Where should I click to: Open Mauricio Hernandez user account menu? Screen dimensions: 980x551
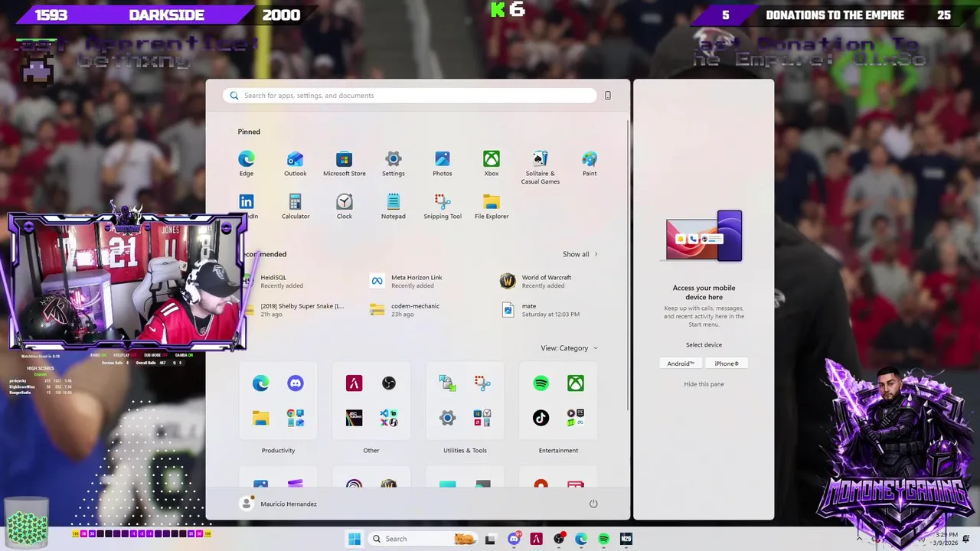click(x=278, y=504)
